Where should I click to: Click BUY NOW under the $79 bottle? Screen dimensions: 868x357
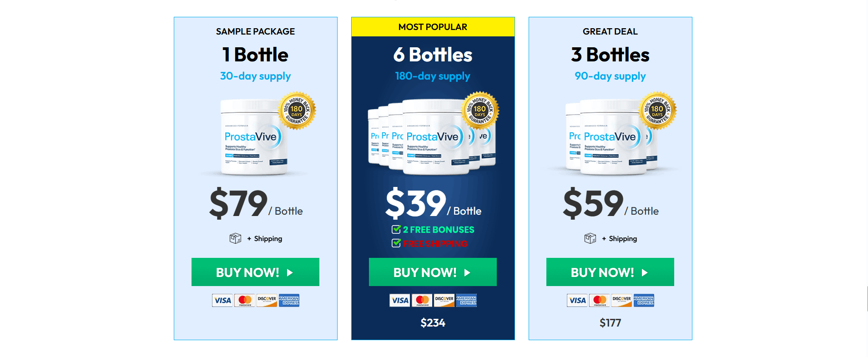255,272
